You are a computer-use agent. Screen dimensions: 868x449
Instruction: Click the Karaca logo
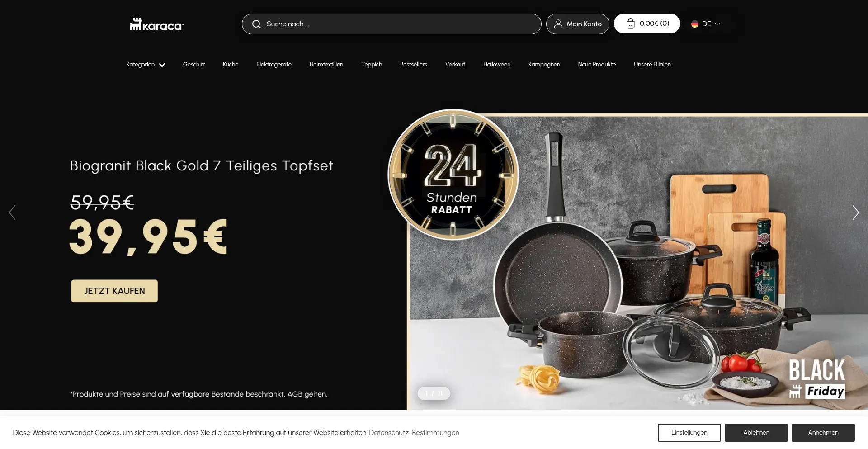[157, 24]
